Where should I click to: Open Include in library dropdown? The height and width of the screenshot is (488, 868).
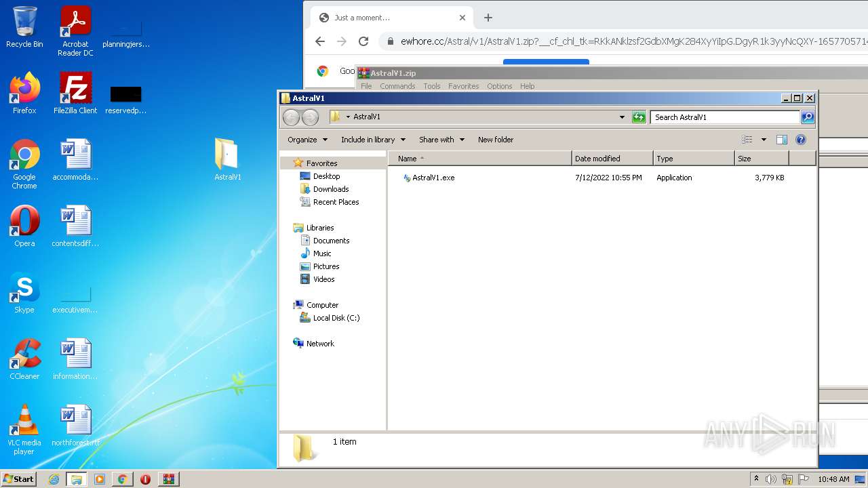pos(373,140)
